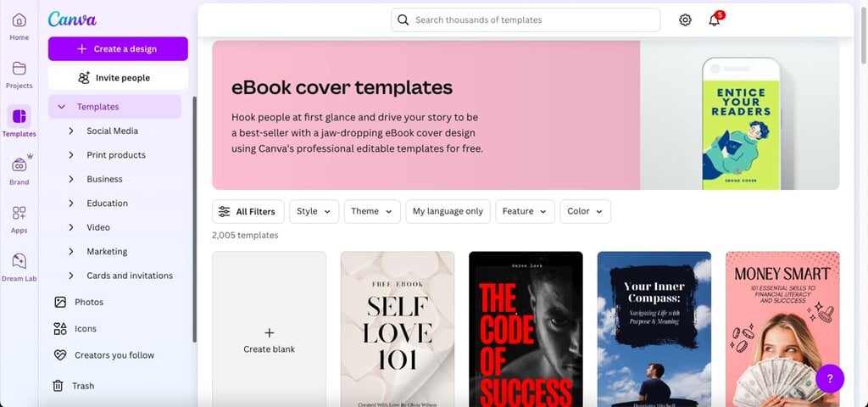Open the Style filter dropdown
This screenshot has height=407, width=868.
click(314, 211)
